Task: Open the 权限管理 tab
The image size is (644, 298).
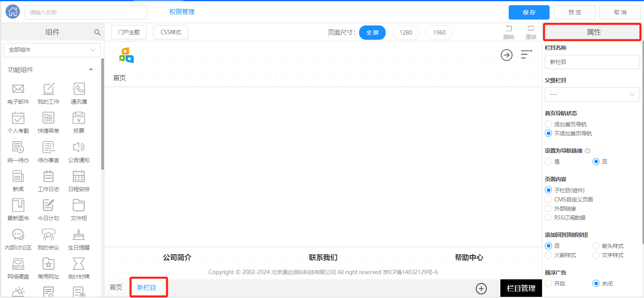Action: click(x=182, y=12)
